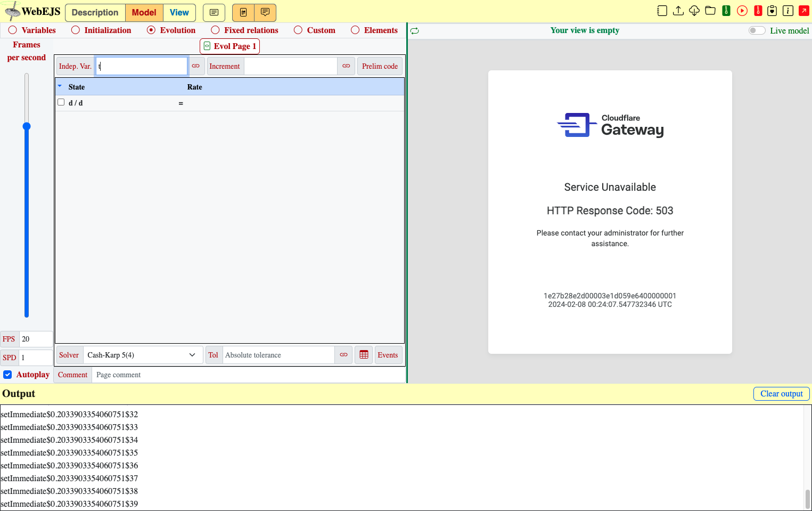Refresh the view with the green arrows icon
The image size is (812, 511).
(x=415, y=31)
